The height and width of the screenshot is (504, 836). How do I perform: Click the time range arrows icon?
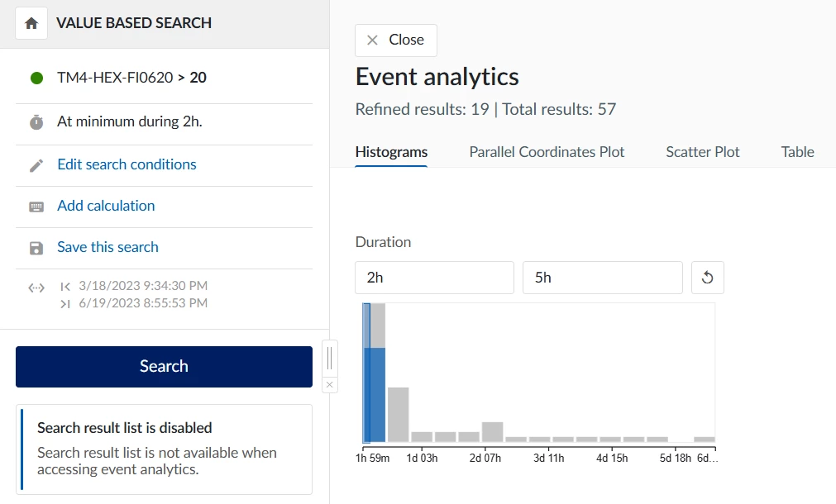[36, 288]
